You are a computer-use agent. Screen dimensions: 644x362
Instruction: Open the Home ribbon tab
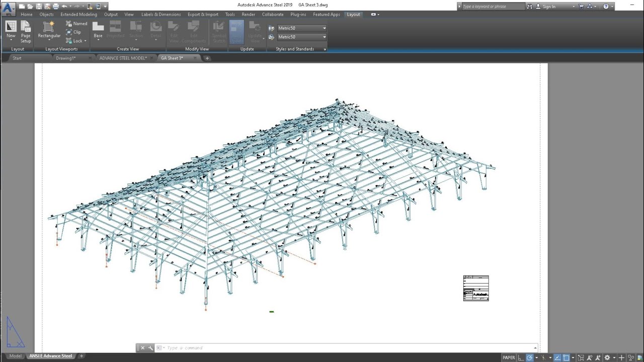pos(27,15)
